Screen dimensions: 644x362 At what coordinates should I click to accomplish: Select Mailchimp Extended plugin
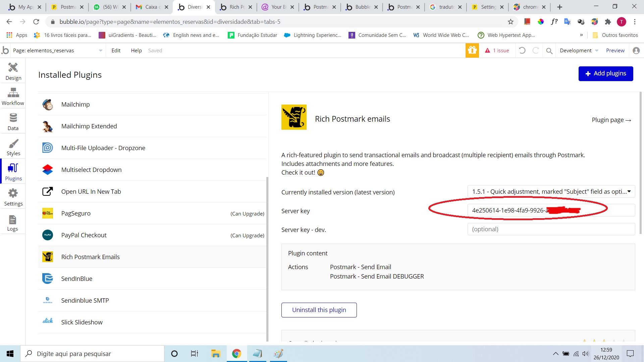152,126
